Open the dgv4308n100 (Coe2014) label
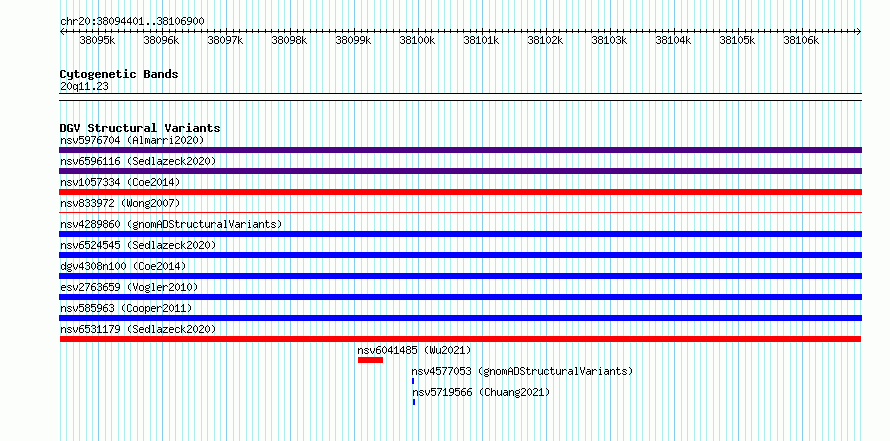This screenshot has width=890, height=441. tap(123, 266)
